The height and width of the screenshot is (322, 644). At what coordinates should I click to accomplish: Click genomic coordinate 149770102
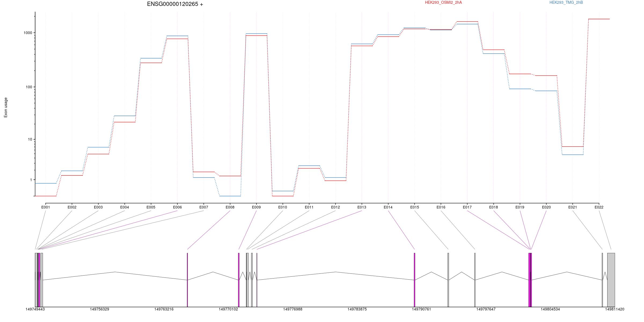coord(228,309)
